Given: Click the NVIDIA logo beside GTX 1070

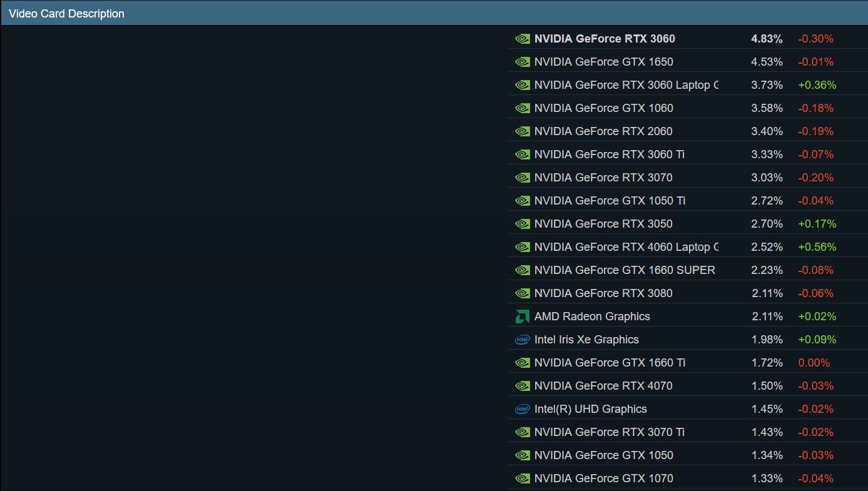Looking at the screenshot, I should [522, 478].
